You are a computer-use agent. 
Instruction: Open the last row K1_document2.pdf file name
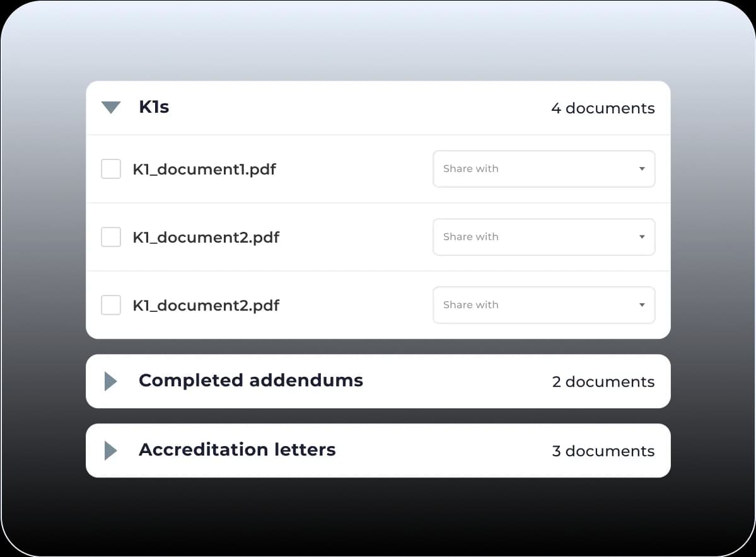pos(206,306)
